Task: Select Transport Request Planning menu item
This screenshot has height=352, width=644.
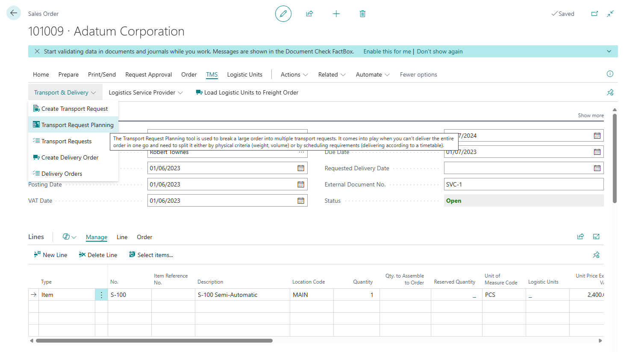Action: (77, 125)
